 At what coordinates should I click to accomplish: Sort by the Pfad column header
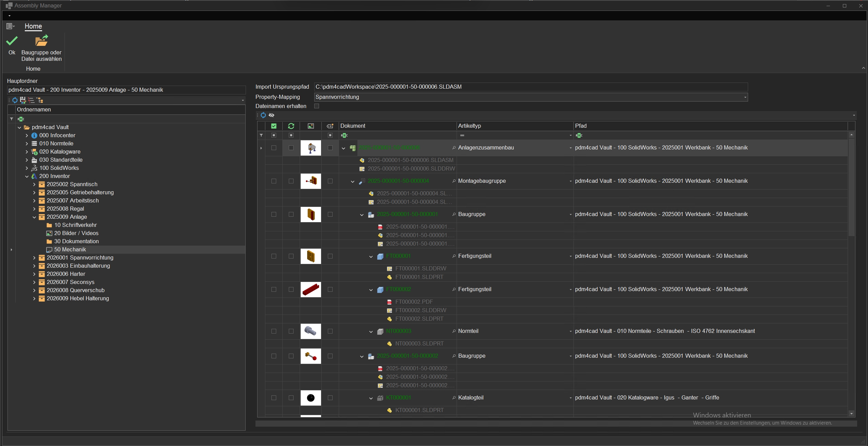(x=711, y=126)
